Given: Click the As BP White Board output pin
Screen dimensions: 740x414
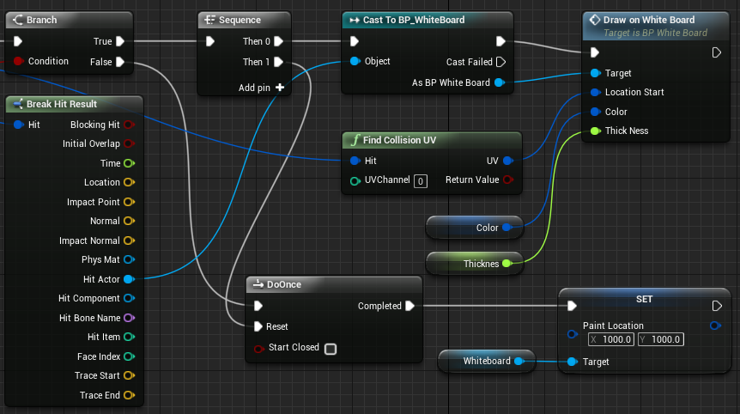Looking at the screenshot, I should click(500, 83).
